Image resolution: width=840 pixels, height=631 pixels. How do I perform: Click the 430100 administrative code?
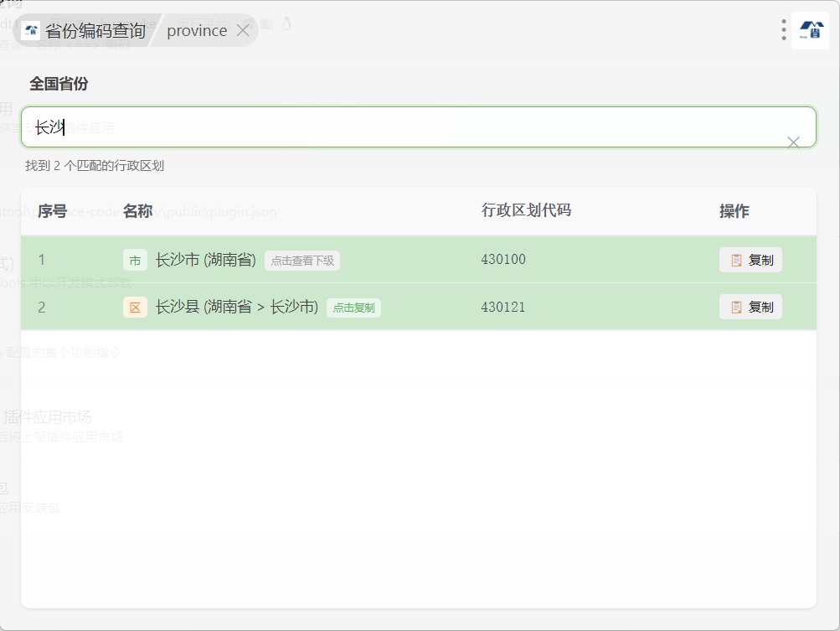click(503, 260)
